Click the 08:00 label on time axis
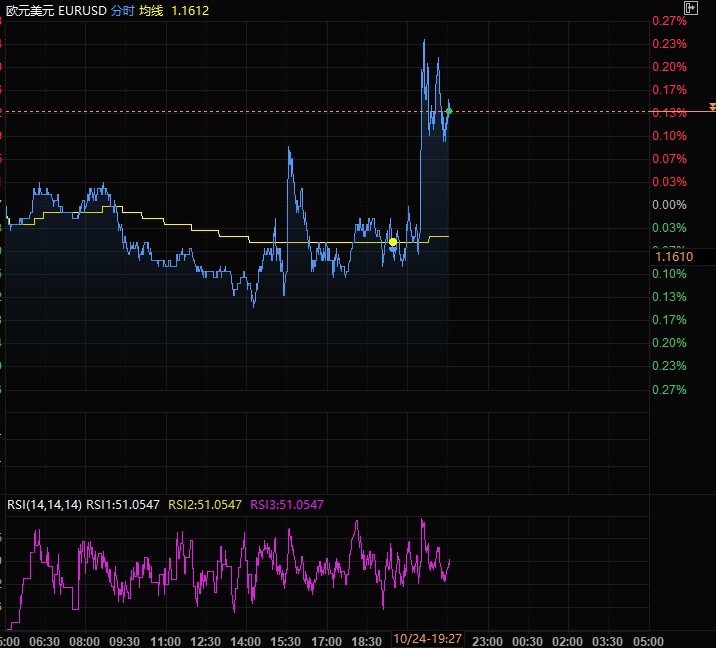 (x=84, y=640)
